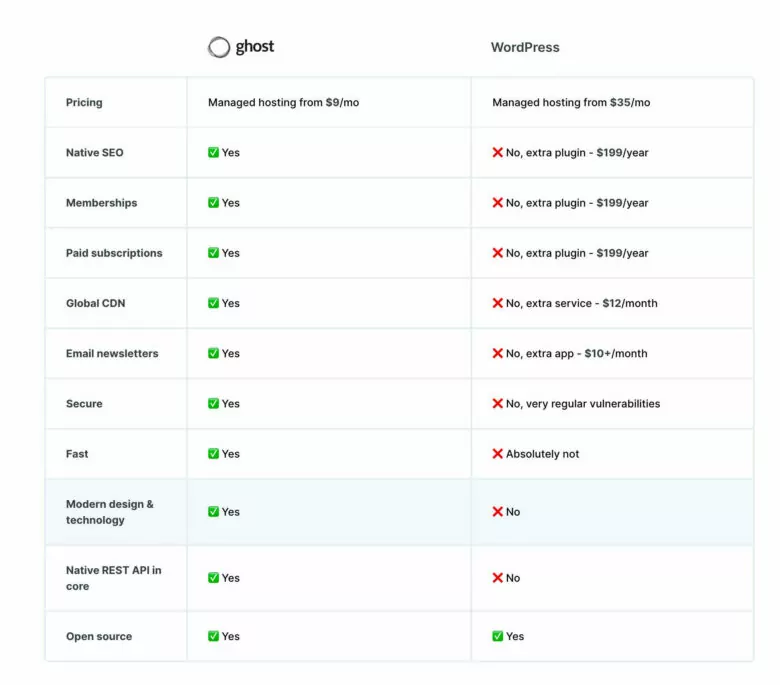The image size is (780, 685).
Task: Click red X in Native REST API row
Action: coord(497,578)
